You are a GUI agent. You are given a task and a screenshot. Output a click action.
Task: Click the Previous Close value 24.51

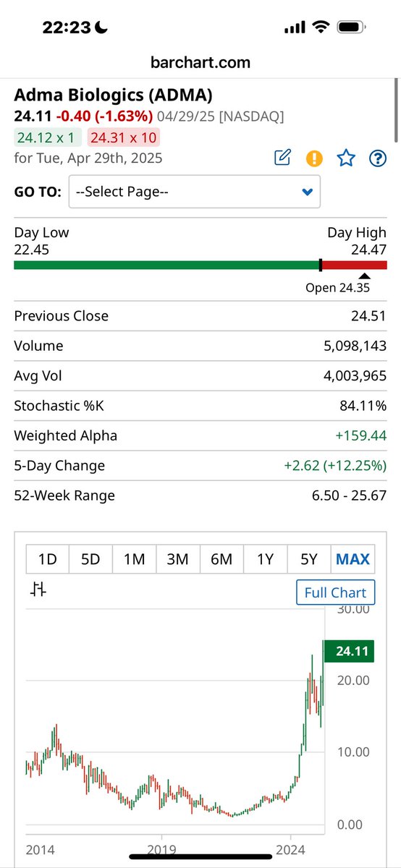click(371, 315)
